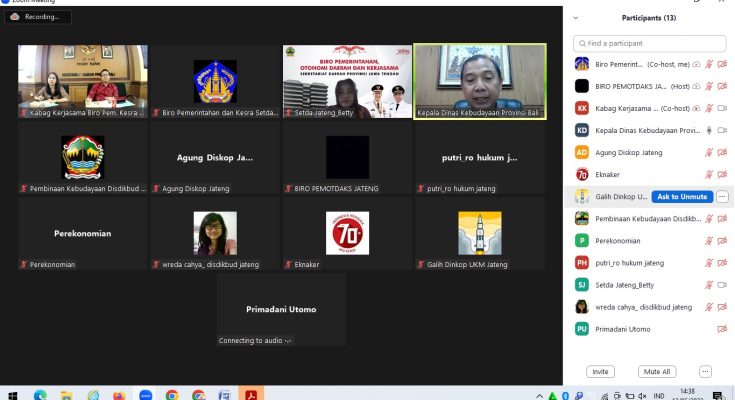
Task: Click camera-off icon for Primadani Utomo
Action: point(722,329)
